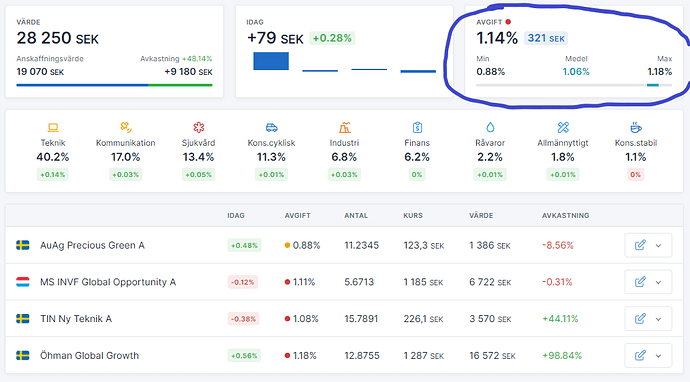The height and width of the screenshot is (382, 690).
Task: Sort table by VÄRDE column header
Action: tap(481, 216)
